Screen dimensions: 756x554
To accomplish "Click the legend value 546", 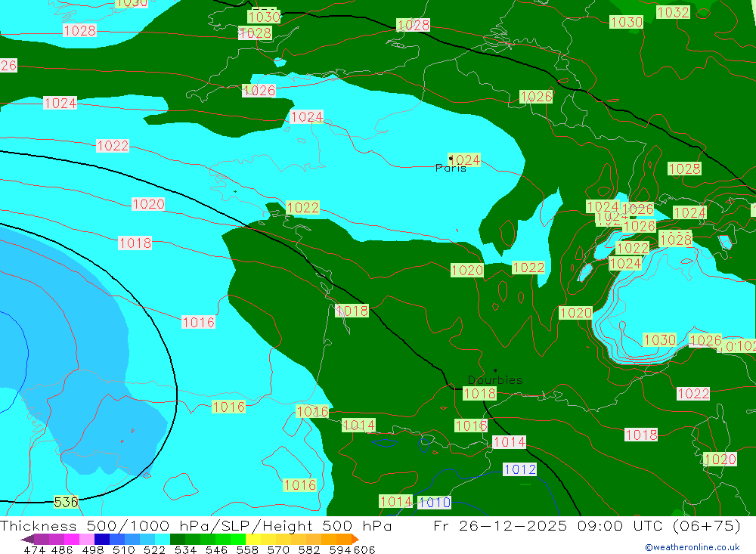I will tap(216, 549).
